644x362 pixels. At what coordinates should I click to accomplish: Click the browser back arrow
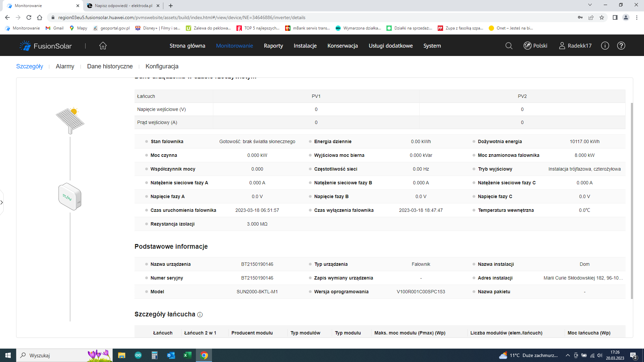pyautogui.click(x=7, y=17)
